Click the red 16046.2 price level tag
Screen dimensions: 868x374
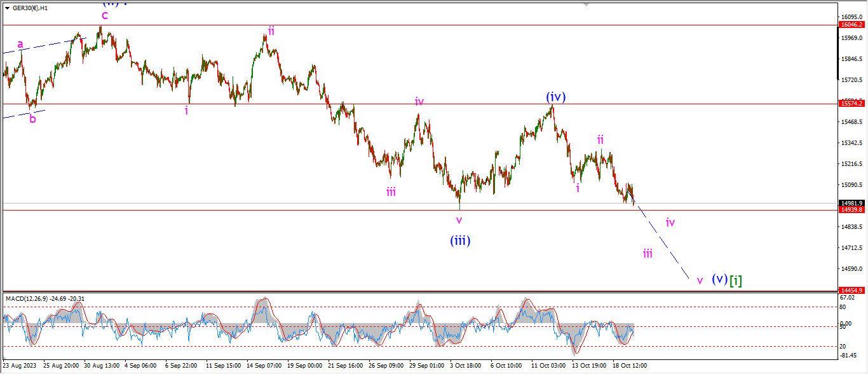[x=850, y=25]
